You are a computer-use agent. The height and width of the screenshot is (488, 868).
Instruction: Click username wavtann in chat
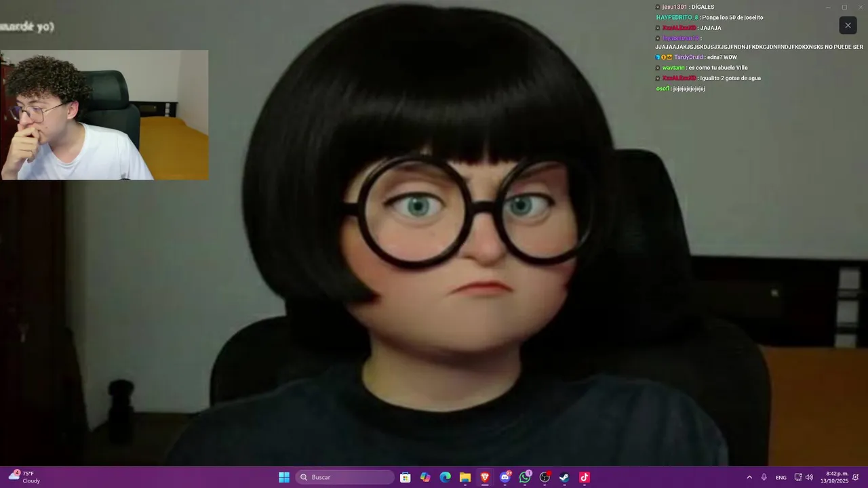[673, 68]
